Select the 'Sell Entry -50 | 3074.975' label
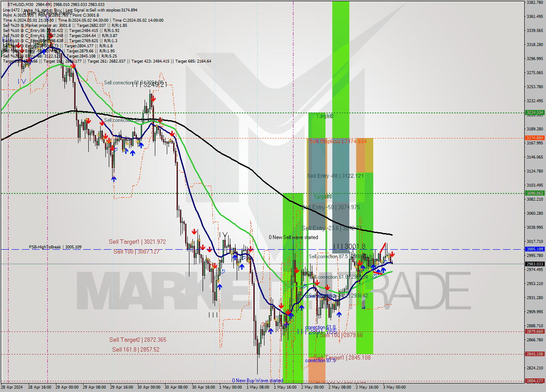The image size is (546, 392). click(331, 207)
